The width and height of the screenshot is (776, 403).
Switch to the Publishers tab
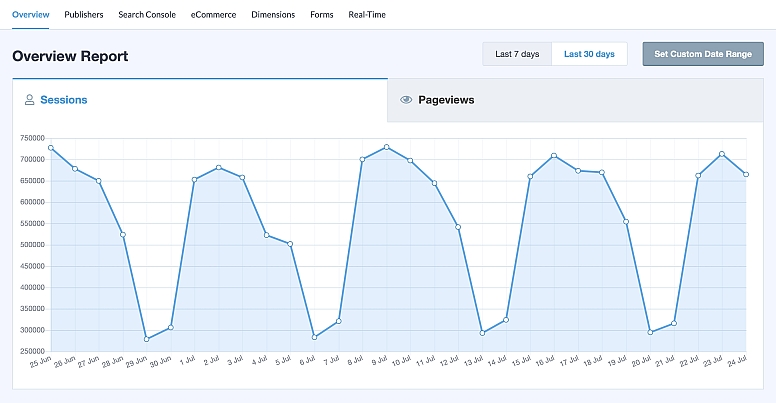84,15
